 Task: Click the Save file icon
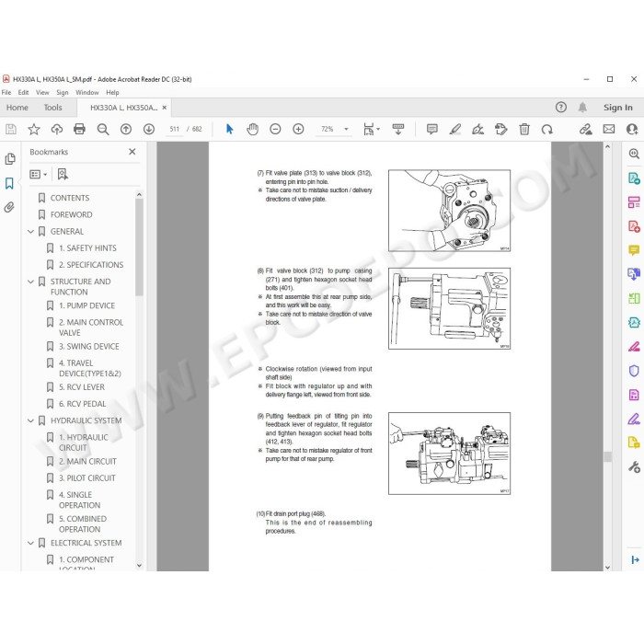[x=11, y=130]
